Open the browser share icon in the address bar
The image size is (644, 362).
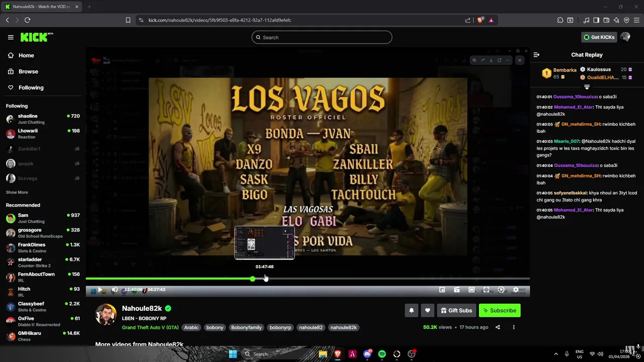468,20
